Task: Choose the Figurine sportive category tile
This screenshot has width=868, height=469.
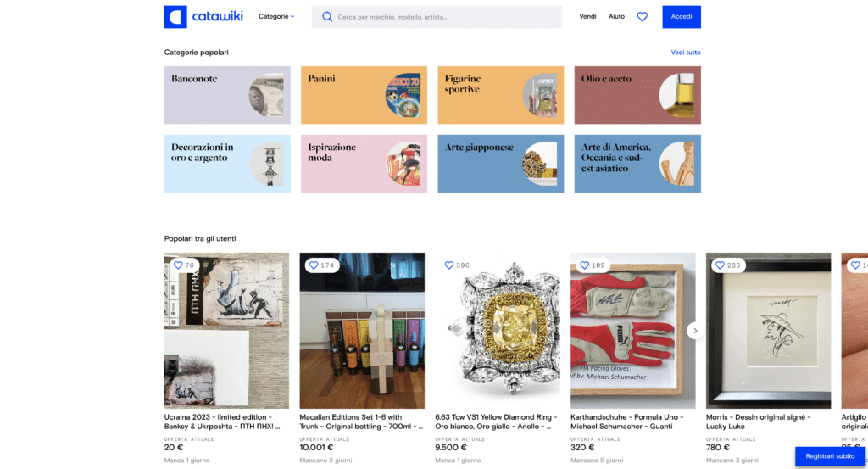Action: 500,95
